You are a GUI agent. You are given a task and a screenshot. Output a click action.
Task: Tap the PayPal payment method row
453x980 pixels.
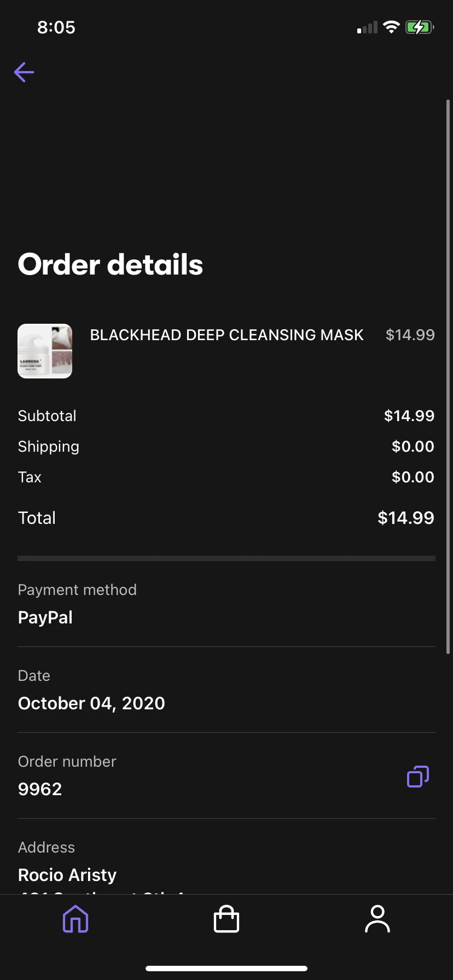coord(226,604)
